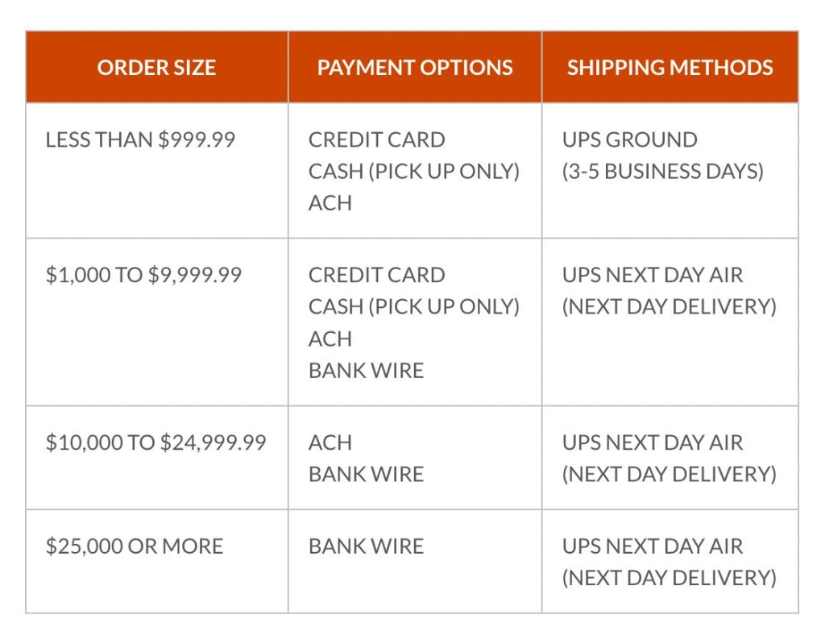Click CREDIT CARD in the $1,000 to $9,999.99 row

[x=376, y=275]
